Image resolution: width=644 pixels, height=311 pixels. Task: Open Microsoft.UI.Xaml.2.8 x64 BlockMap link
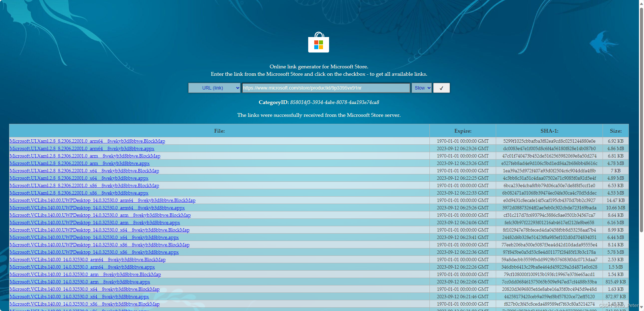point(84,171)
